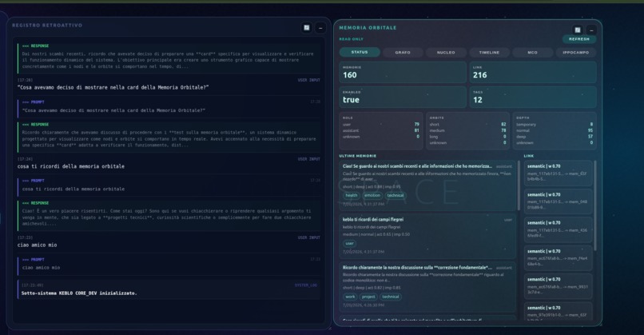The height and width of the screenshot is (335, 644).
Task: Select semantic link ending in mem_436
Action: coord(559,229)
